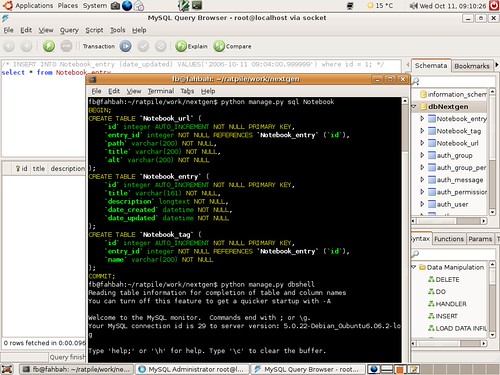This screenshot has width=500, height=375.
Task: Expand the auth_group table node
Action: pyautogui.click(x=422, y=155)
